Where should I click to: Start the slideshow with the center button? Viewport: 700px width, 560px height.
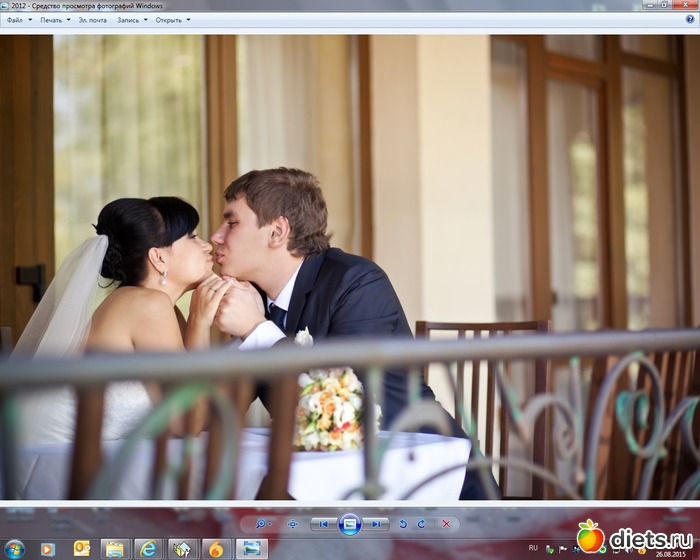[x=349, y=524]
